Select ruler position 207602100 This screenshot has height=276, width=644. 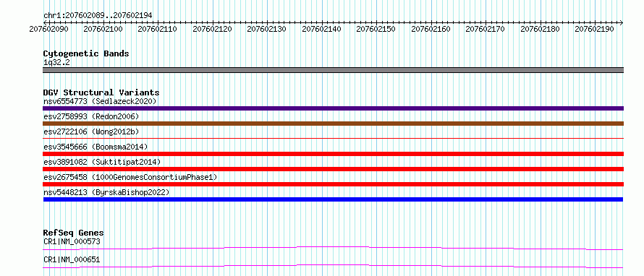[103, 29]
